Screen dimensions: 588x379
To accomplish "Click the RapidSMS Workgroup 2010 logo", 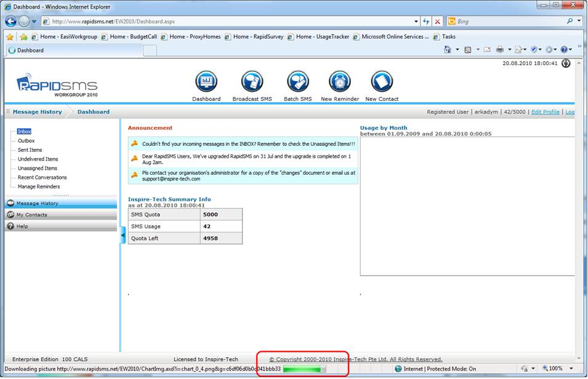I will [57, 85].
